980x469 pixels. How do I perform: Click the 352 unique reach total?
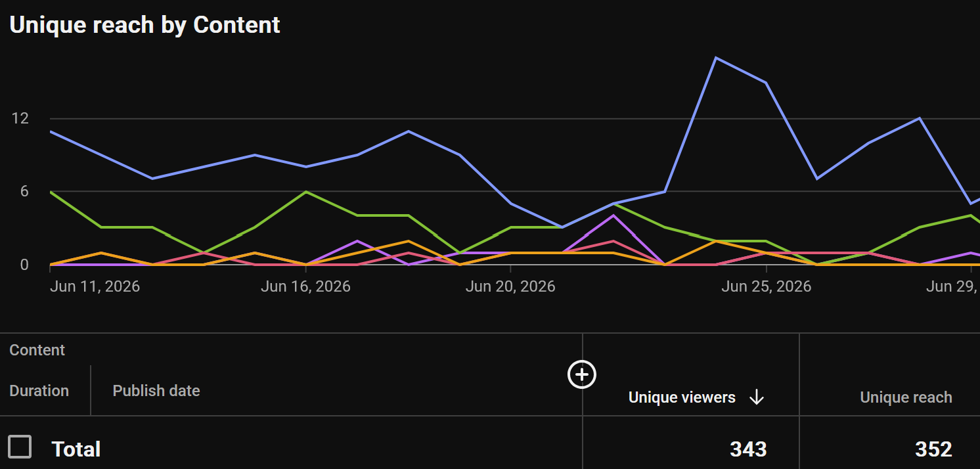point(933,449)
